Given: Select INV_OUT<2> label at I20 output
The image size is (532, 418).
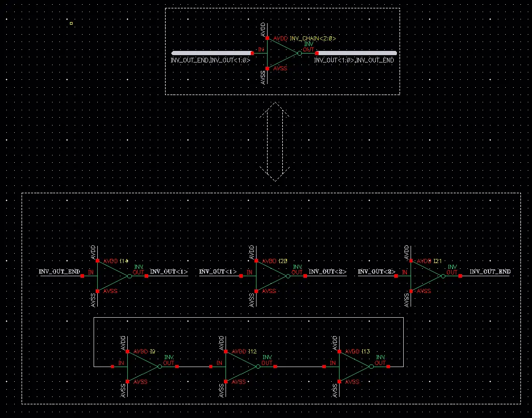Looking at the screenshot, I should click(328, 271).
